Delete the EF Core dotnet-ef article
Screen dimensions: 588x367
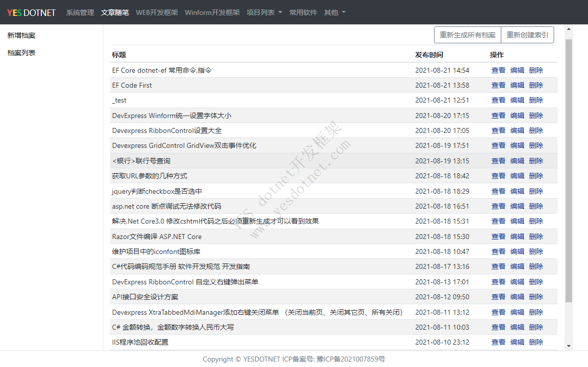click(x=536, y=70)
